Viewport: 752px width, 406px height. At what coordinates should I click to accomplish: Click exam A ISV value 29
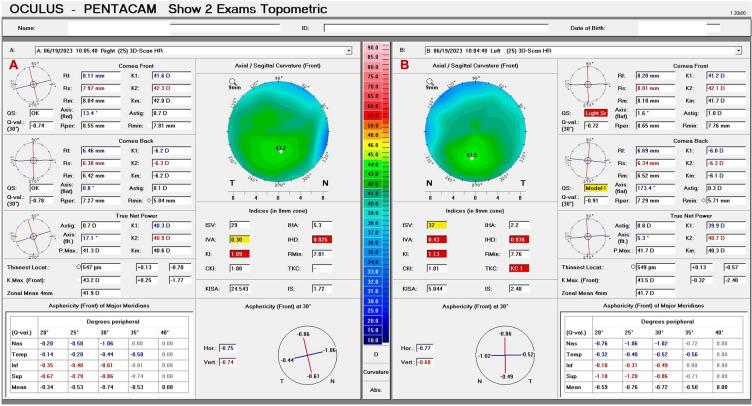(x=239, y=225)
